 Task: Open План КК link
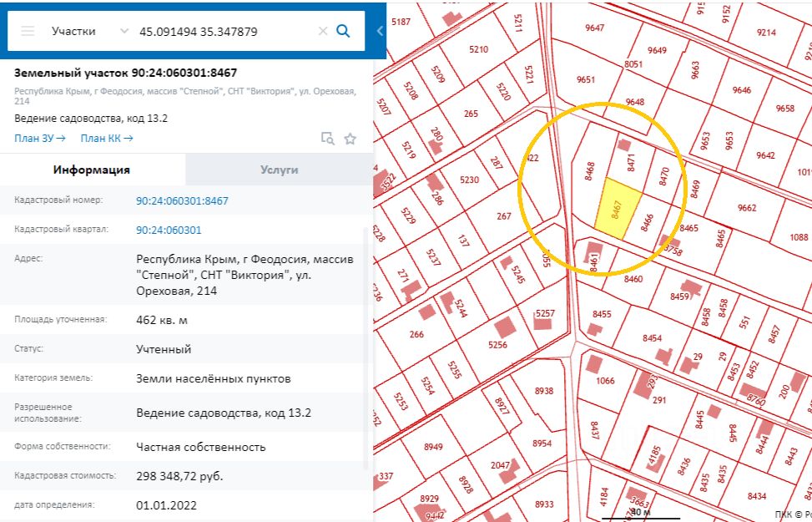(107, 139)
